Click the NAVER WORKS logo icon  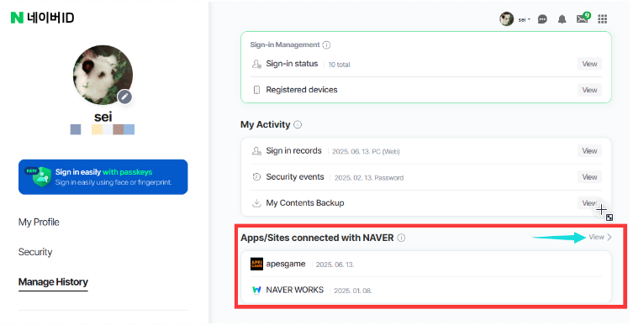(256, 291)
